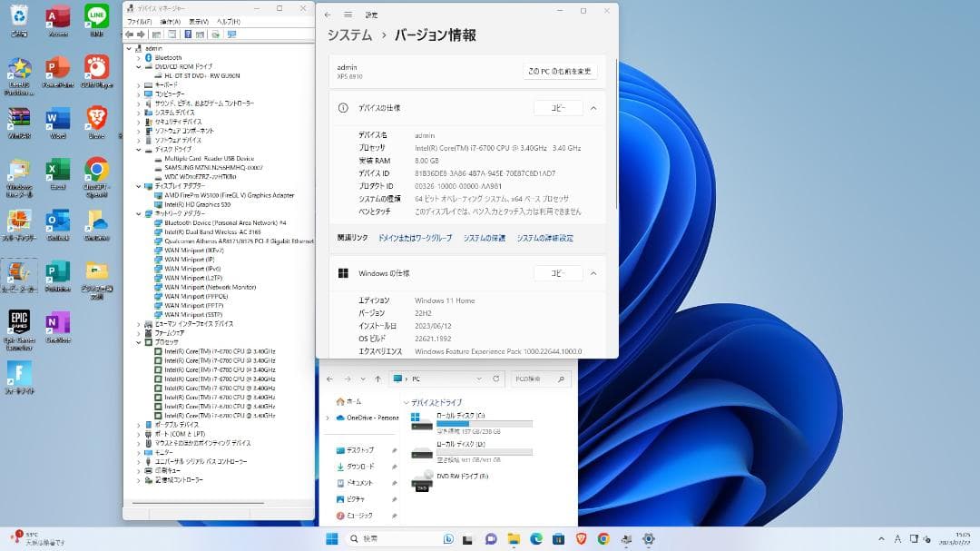Click the refresh icon in File Explorer

click(x=496, y=378)
